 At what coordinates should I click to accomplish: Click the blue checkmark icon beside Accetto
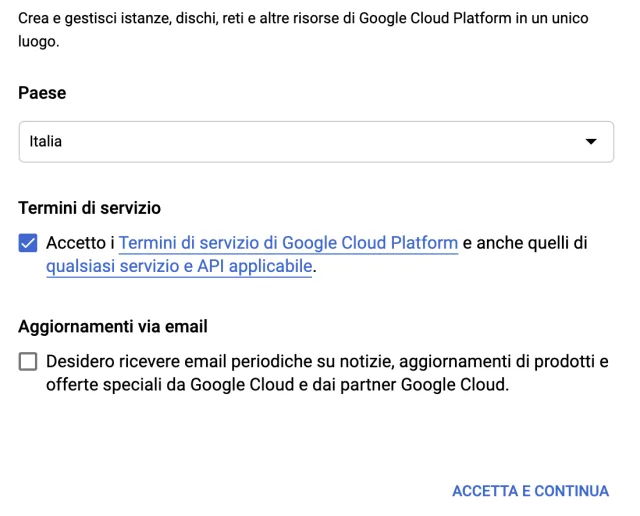coord(28,243)
